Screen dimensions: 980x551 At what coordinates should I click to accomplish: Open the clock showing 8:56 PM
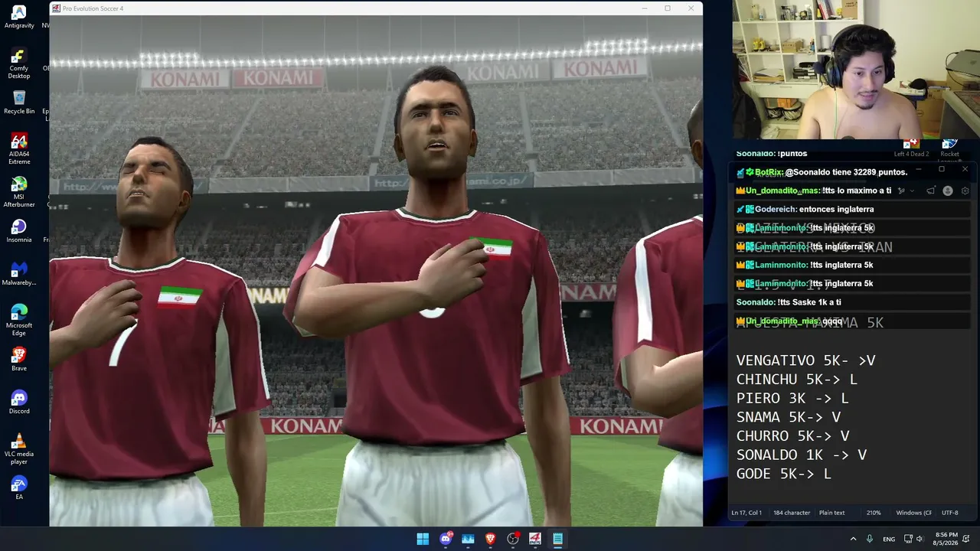(x=946, y=539)
